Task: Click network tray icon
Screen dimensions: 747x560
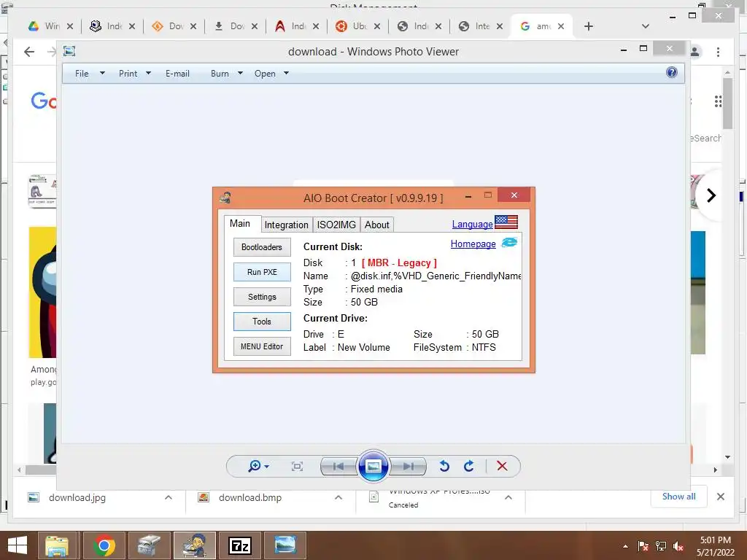Action: click(661, 546)
